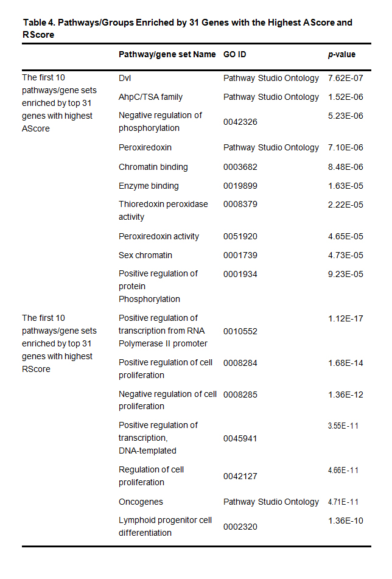Click the RScore group description cell
This screenshot has height=579, width=392.
pos(59,343)
